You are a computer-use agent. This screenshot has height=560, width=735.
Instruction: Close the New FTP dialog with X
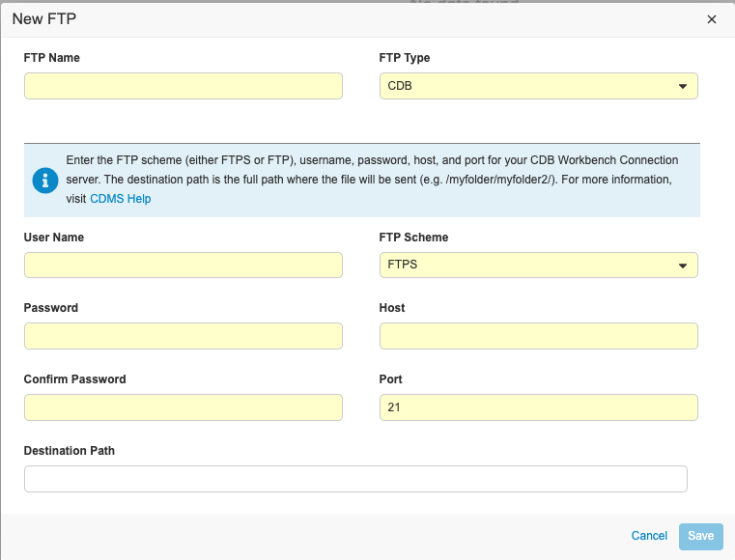pyautogui.click(x=712, y=19)
